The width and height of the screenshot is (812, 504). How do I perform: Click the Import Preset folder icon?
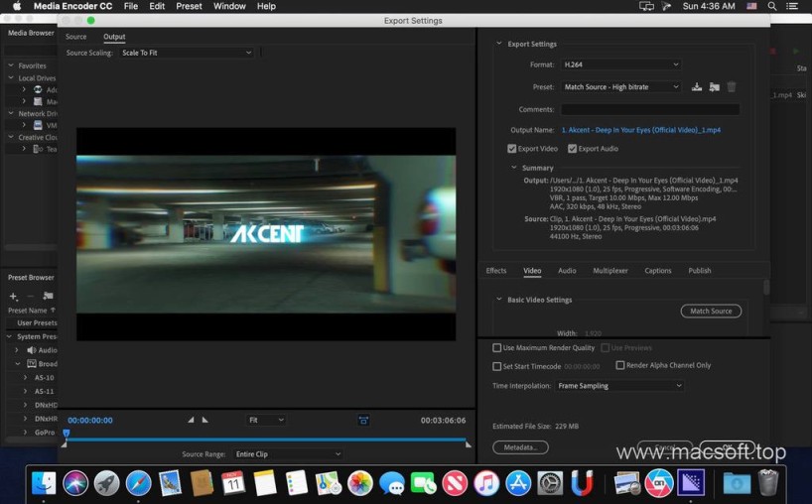coord(714,87)
